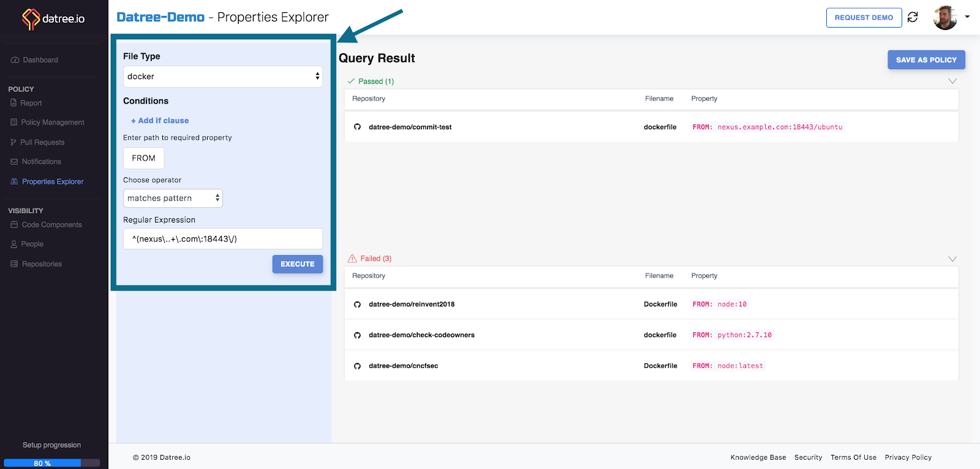Image resolution: width=980 pixels, height=469 pixels.
Task: Click the GitHub icon beside datree-demo/cncfsec
Action: point(357,366)
